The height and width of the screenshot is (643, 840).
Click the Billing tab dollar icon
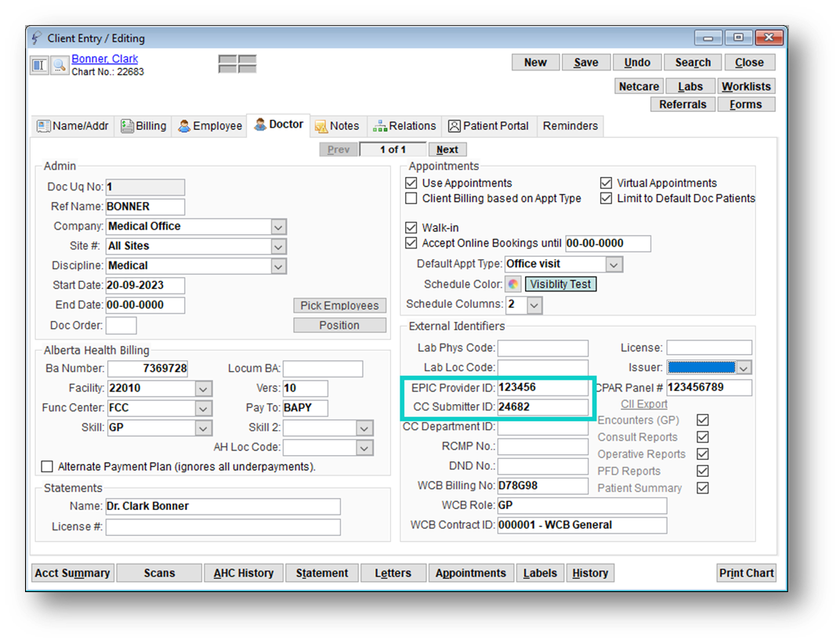point(127,126)
